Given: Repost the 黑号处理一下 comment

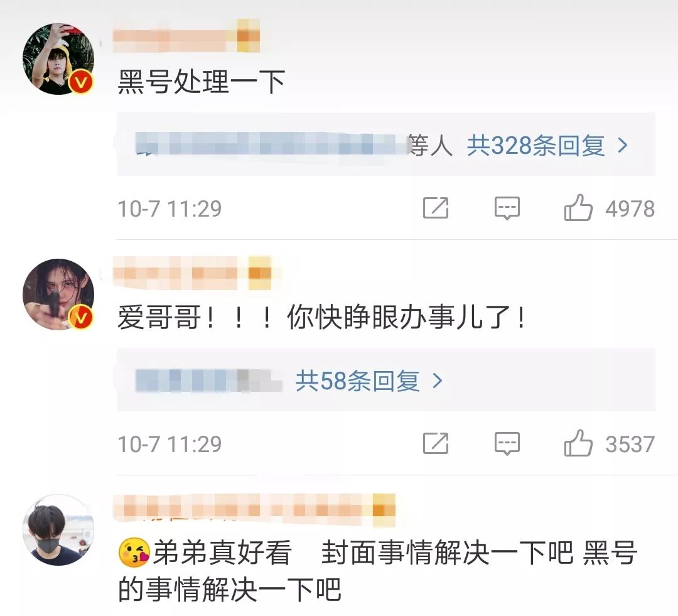Looking at the screenshot, I should tap(436, 208).
